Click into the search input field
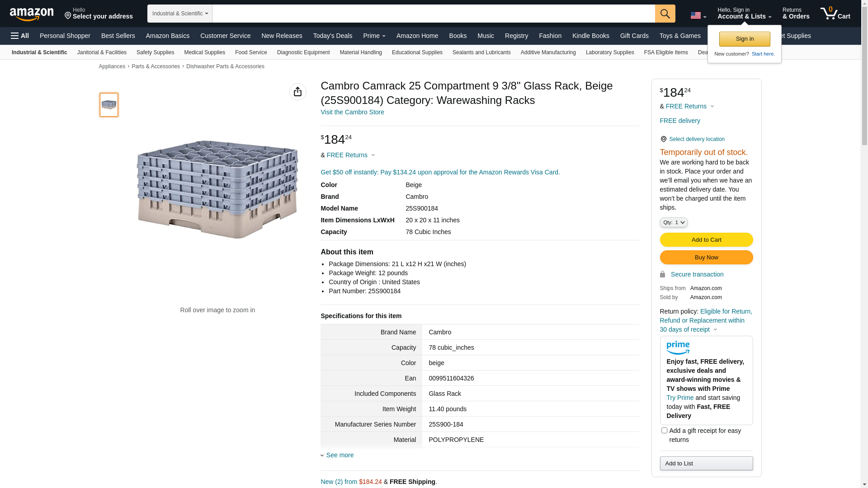Screen dimensions: 868x488 click(x=433, y=14)
